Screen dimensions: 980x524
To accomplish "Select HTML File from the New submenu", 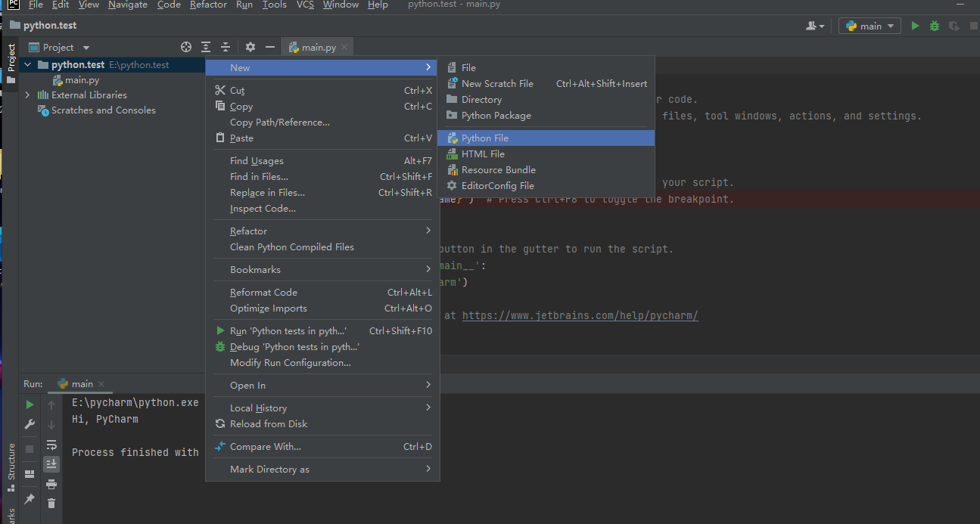I will pyautogui.click(x=483, y=153).
